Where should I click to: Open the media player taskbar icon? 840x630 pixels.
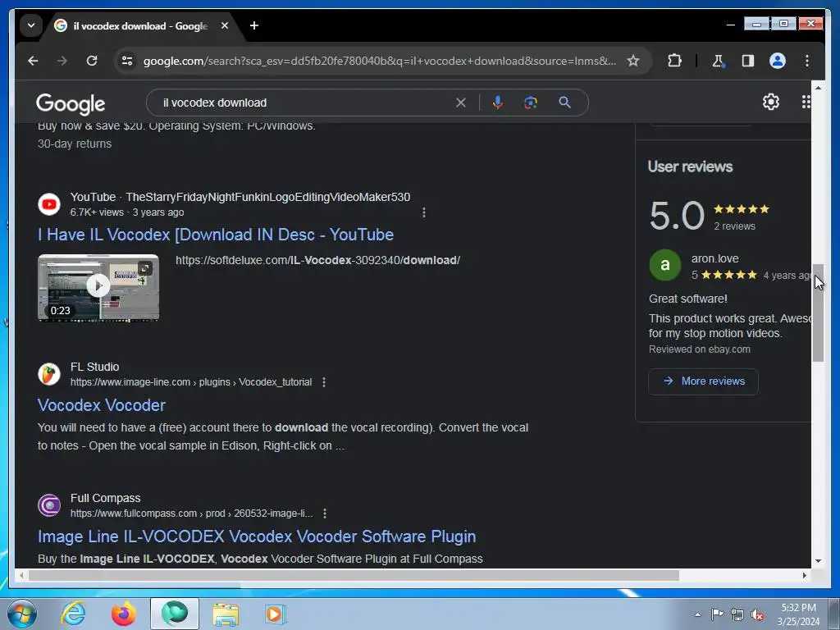[276, 614]
